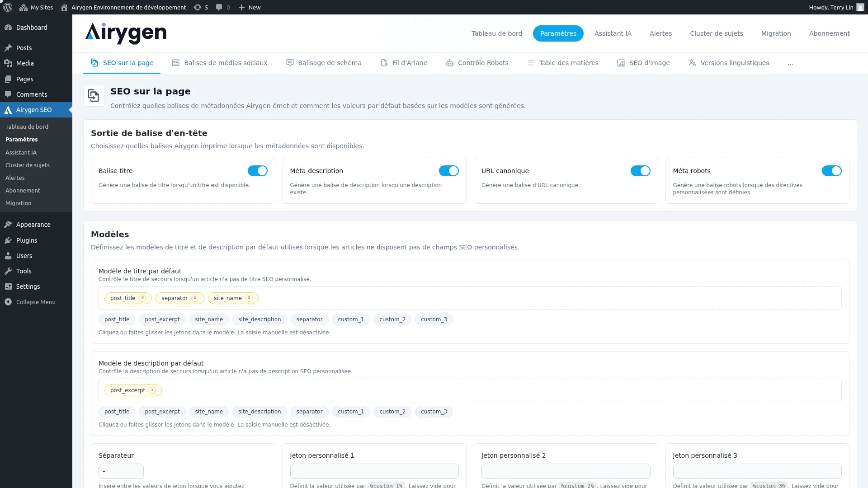
Task: Expand the more tabs ellipsis
Action: [x=790, y=63]
